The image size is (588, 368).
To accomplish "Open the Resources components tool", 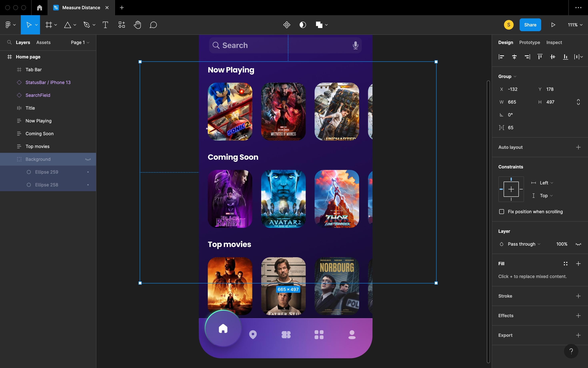I will 122,25.
